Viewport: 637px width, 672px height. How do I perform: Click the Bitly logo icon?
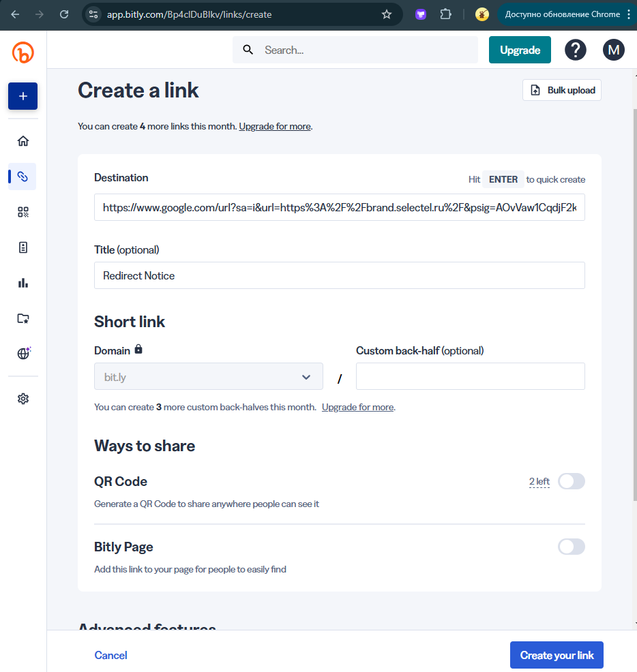tap(23, 52)
